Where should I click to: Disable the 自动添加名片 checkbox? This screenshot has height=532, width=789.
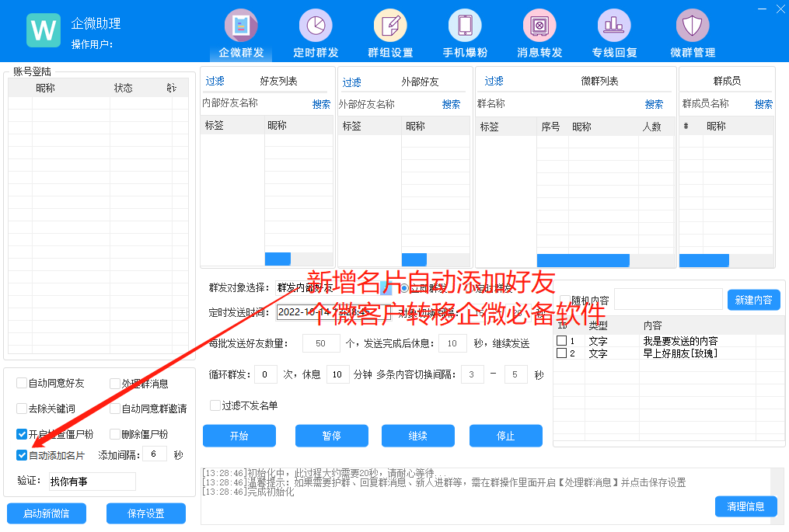pos(22,455)
